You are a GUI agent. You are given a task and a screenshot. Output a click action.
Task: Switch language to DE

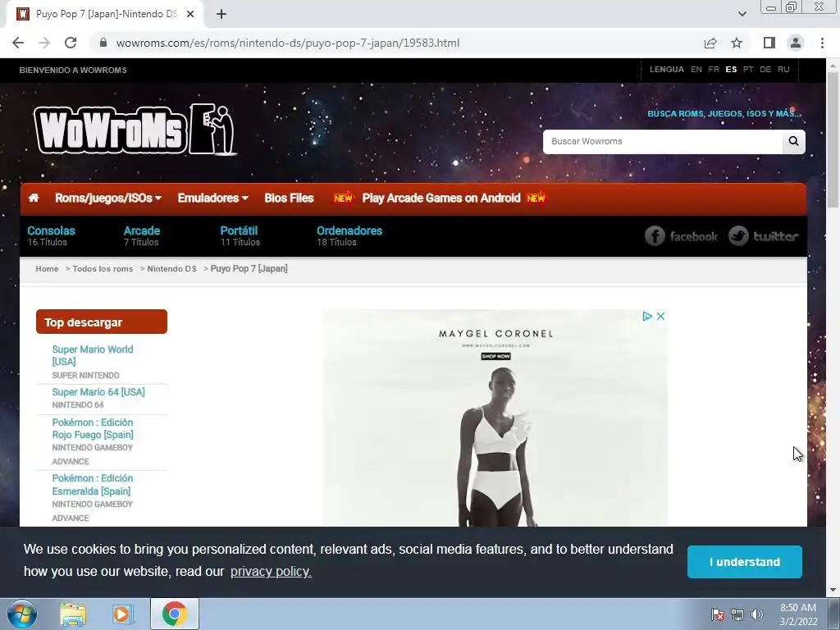point(765,70)
